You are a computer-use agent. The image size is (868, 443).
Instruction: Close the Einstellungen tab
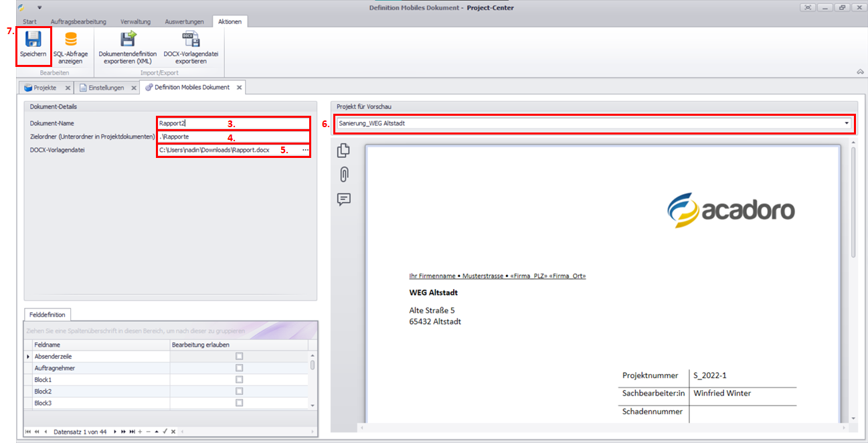[133, 88]
